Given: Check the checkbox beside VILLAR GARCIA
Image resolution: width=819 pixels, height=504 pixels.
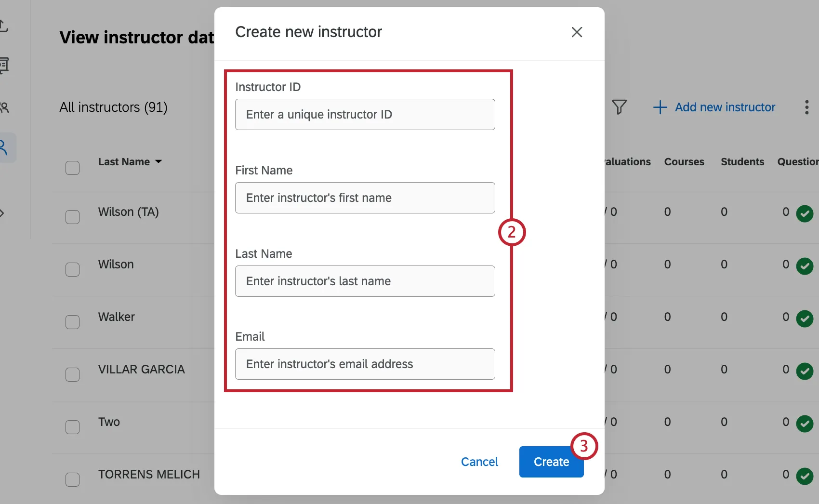Looking at the screenshot, I should click(73, 374).
